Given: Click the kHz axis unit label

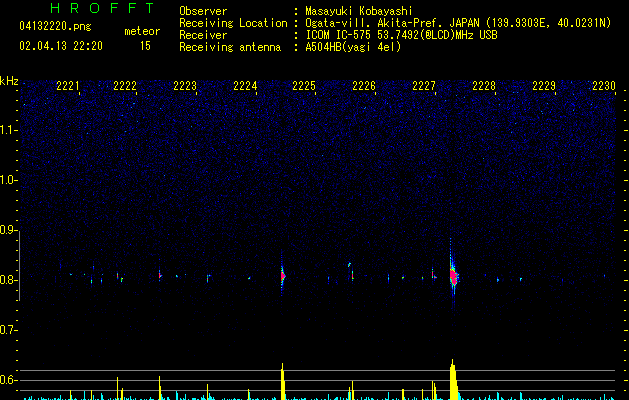Looking at the screenshot, I should tap(9, 81).
